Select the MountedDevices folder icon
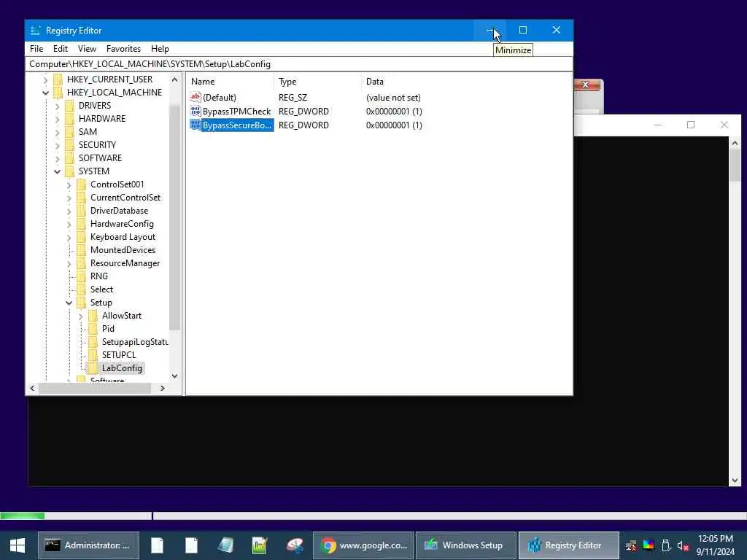 point(82,250)
